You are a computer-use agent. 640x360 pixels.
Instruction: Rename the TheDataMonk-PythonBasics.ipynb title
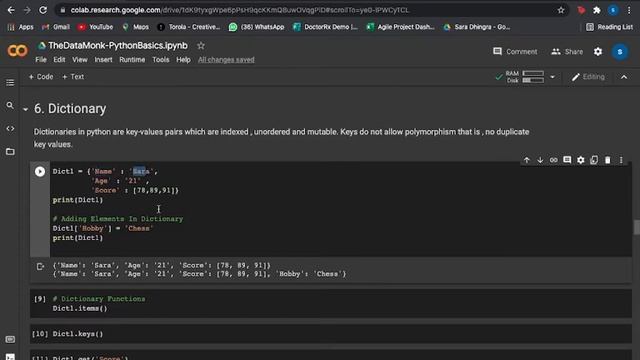[118, 46]
